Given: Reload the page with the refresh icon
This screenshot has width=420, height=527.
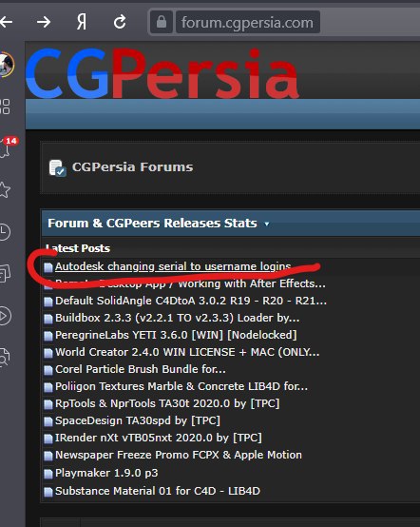Looking at the screenshot, I should coord(120,22).
